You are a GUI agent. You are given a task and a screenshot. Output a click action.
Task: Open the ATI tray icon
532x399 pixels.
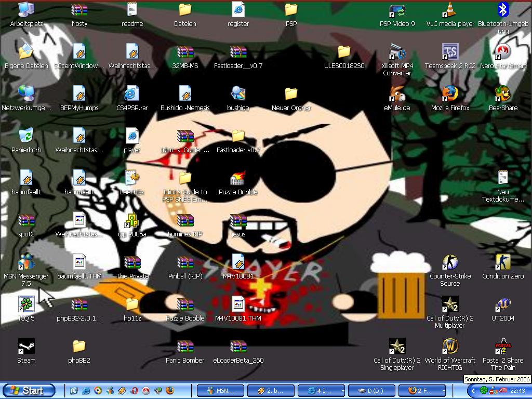click(x=503, y=391)
